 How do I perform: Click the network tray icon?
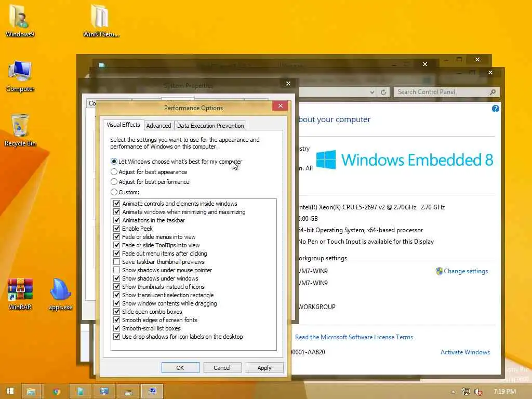466,392
